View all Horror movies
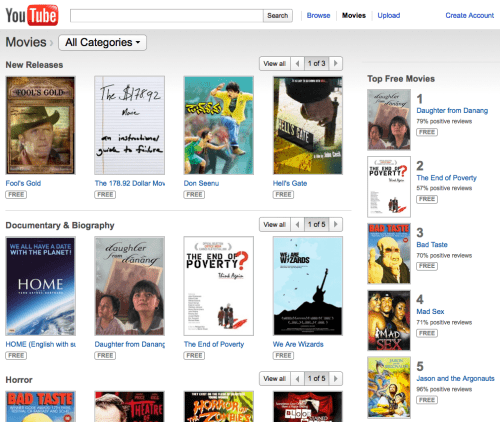Screen dimensions: 500x422 click(275, 379)
